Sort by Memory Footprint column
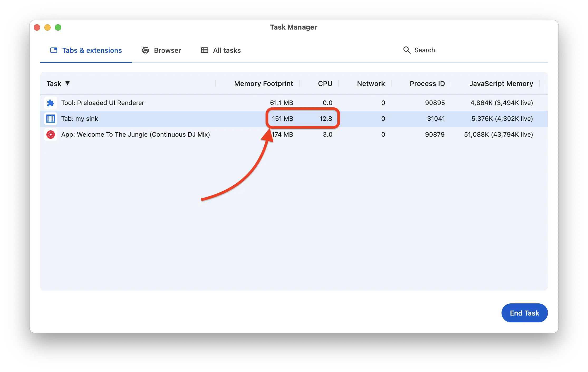 click(263, 83)
